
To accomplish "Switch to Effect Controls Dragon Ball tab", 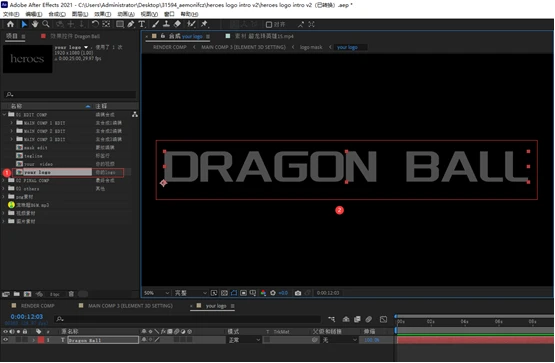I will (75, 36).
